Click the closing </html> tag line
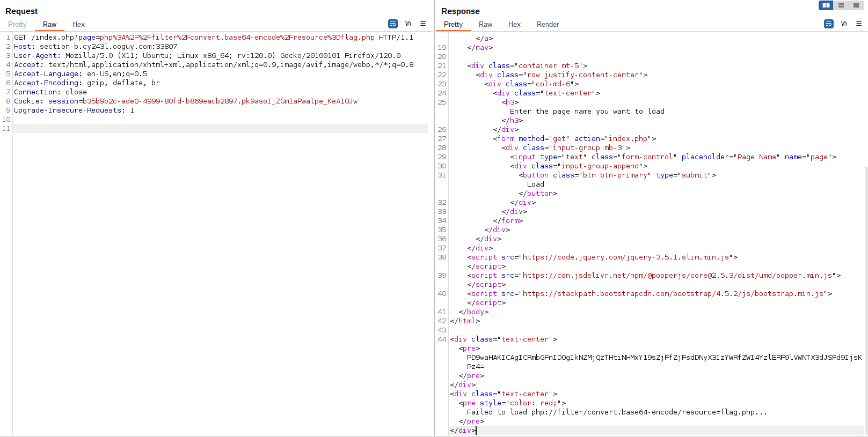The height and width of the screenshot is (437, 868). (x=465, y=321)
